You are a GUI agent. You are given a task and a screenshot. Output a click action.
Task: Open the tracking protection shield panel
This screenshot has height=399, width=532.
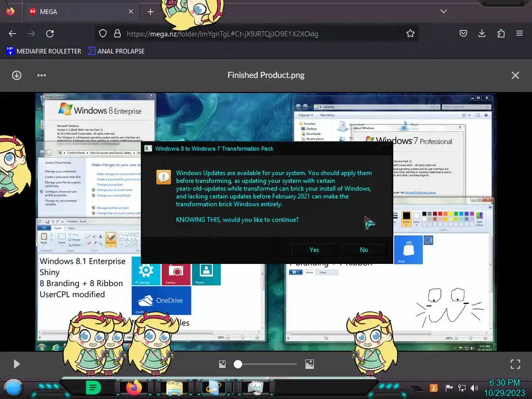(x=103, y=33)
